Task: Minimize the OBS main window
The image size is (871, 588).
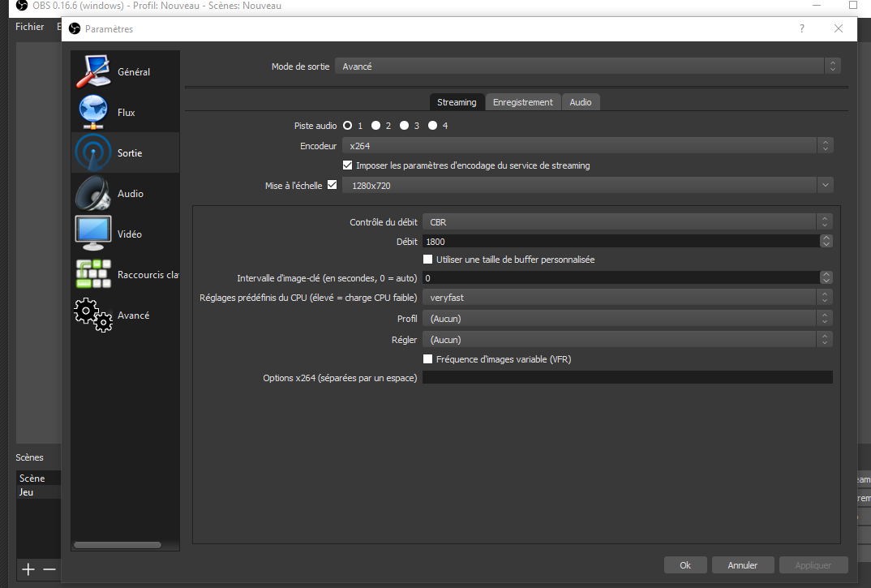Action: tap(817, 5)
